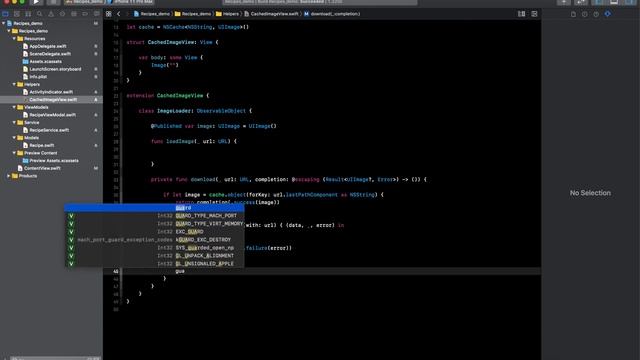
Task: Click 'func loadImage(_ url: URL)' line
Action: pos(193,141)
